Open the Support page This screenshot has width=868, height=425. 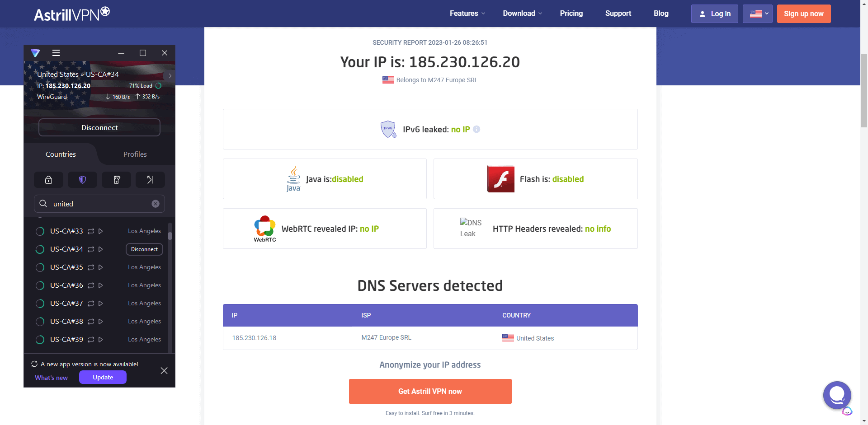pos(618,14)
